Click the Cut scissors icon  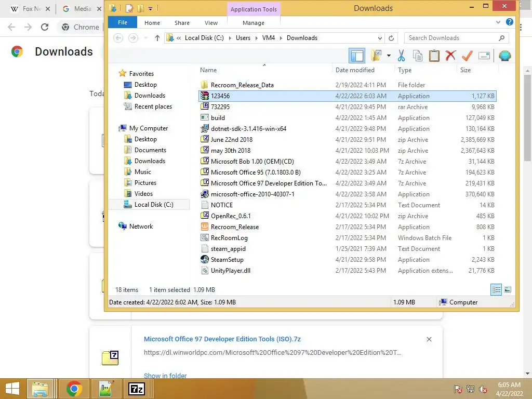click(401, 56)
